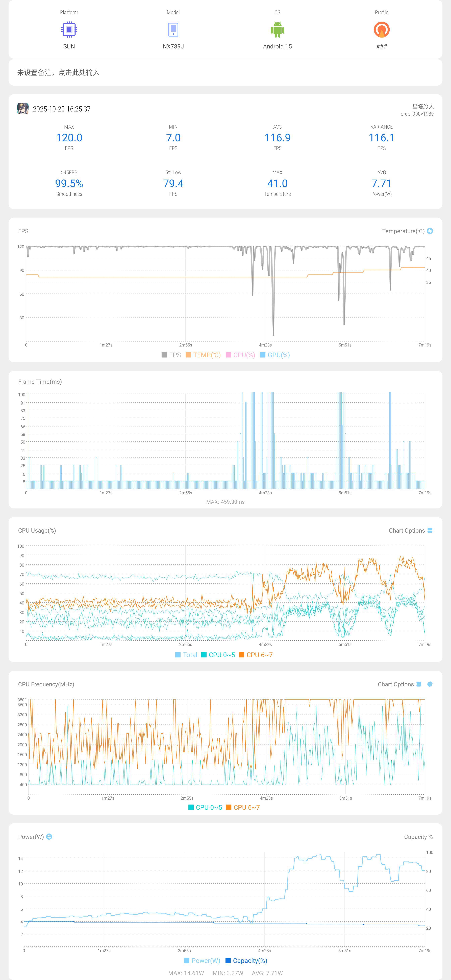Click the Temperature(℃) axis label
Screen dimensions: 451x980
pyautogui.click(x=403, y=231)
